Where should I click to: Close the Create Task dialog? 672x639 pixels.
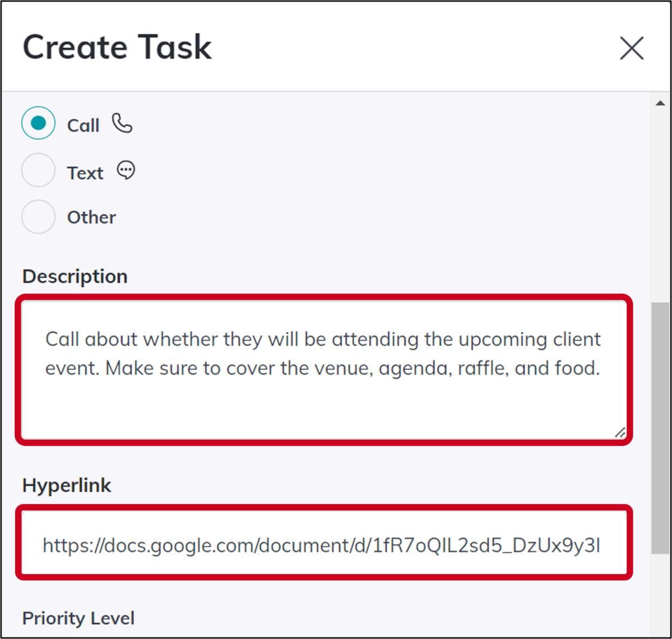pyautogui.click(x=632, y=48)
